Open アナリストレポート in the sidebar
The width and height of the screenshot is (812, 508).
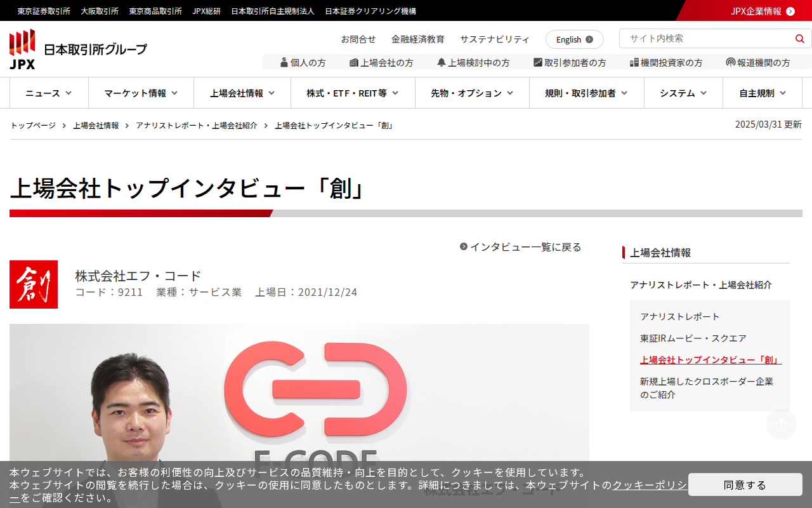coord(680,316)
